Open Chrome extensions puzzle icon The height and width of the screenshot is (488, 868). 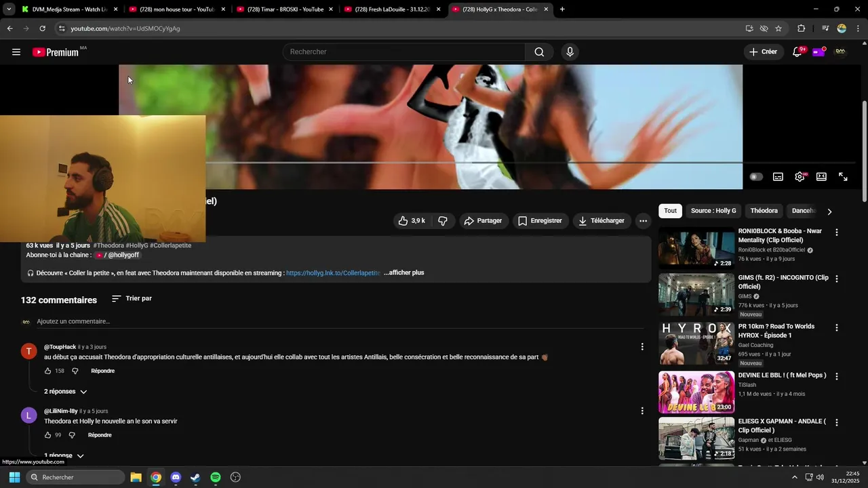801,28
